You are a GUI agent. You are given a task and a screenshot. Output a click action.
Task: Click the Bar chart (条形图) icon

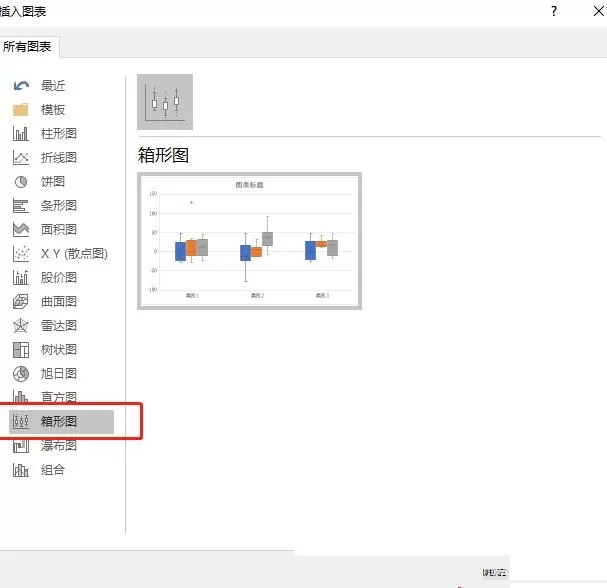coord(21,206)
